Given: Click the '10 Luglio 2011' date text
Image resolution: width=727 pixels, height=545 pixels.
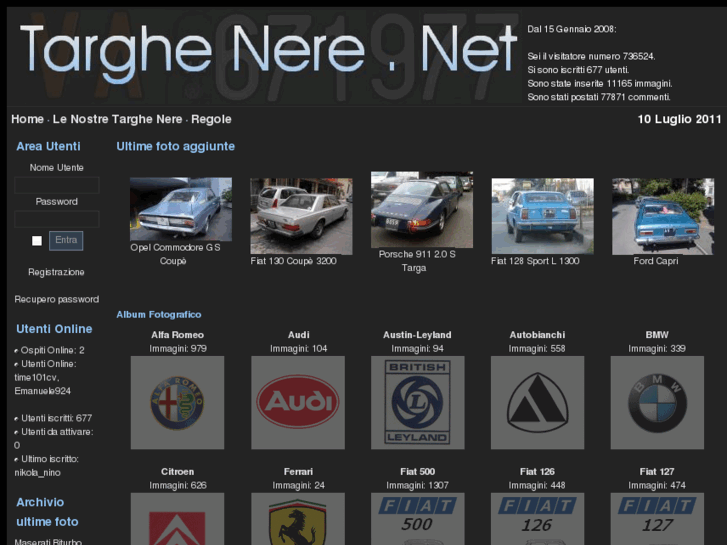Looking at the screenshot, I should tap(679, 119).
